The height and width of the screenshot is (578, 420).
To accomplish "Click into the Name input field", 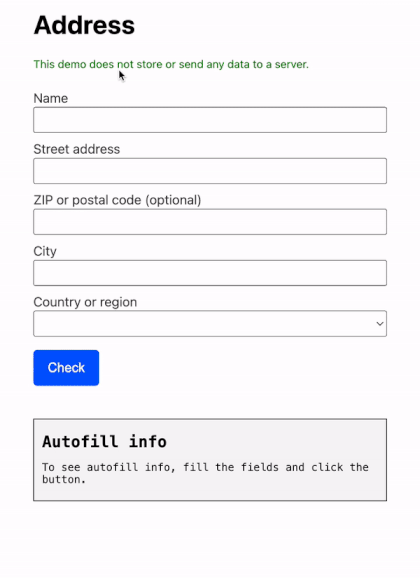I will (210, 120).
